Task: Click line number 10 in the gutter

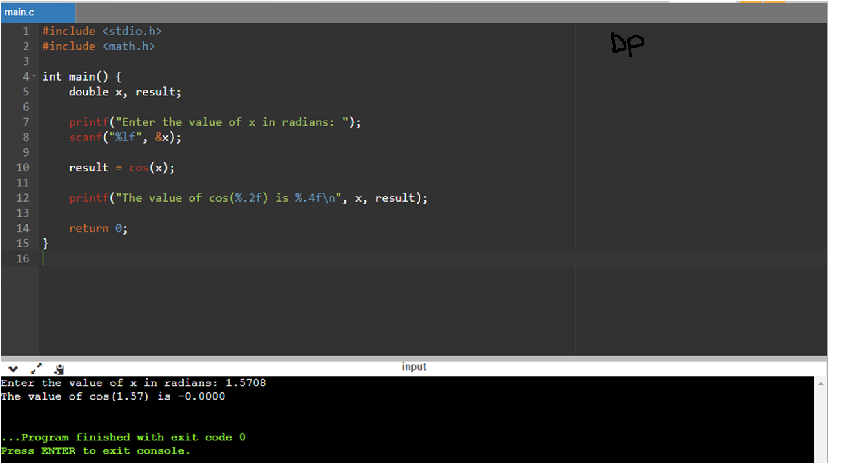Action: (23, 167)
